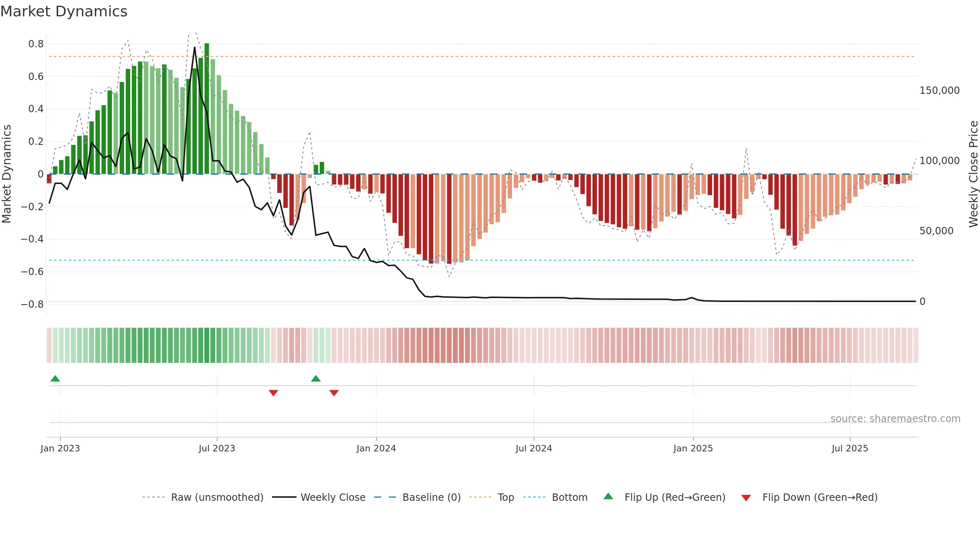This screenshot has height=551, width=980.
Task: Select the Flip Down marker near Sep 2023
Action: 274,393
